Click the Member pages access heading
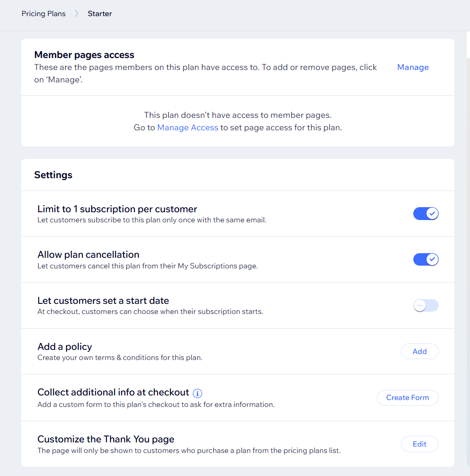The width and height of the screenshot is (470, 476). tap(84, 55)
